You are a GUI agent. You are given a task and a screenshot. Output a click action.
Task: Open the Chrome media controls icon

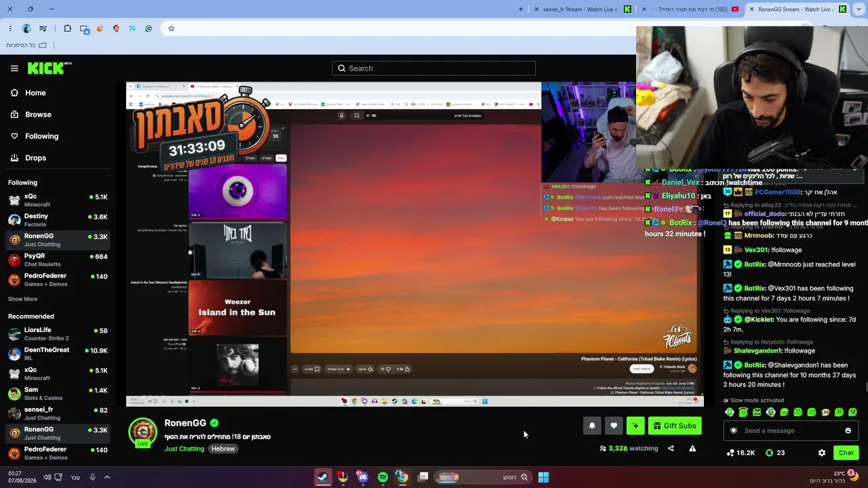click(43, 28)
